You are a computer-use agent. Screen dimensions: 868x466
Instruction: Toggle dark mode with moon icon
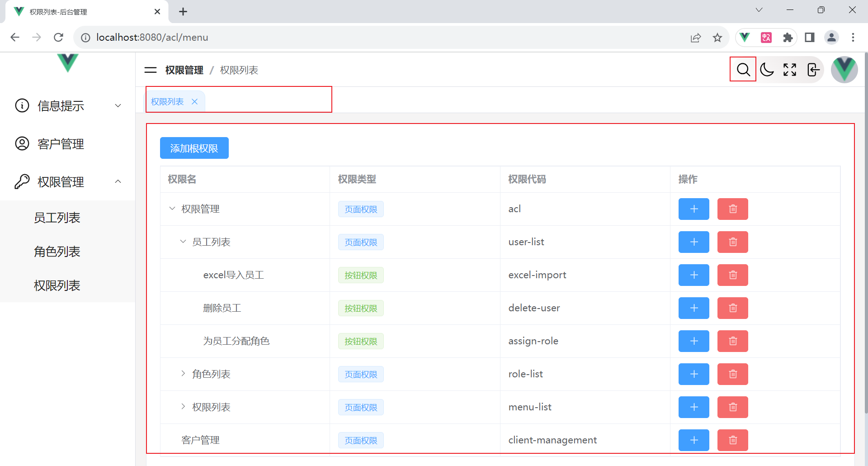[x=767, y=70]
